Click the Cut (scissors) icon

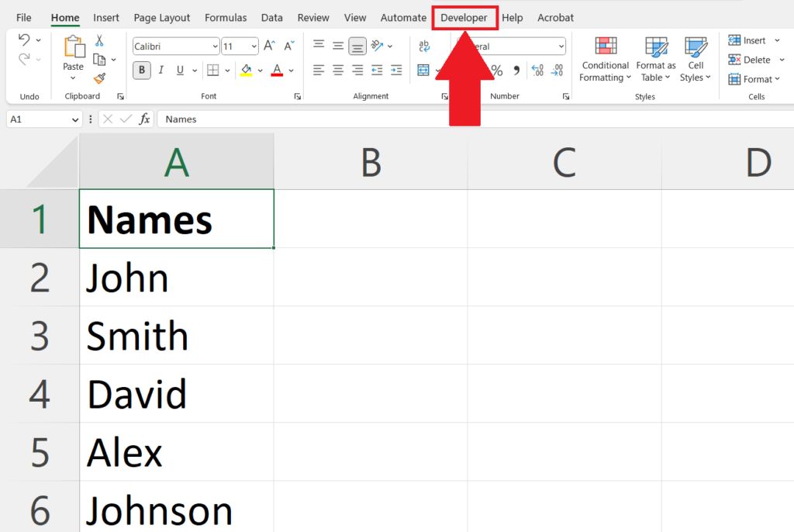click(x=98, y=41)
